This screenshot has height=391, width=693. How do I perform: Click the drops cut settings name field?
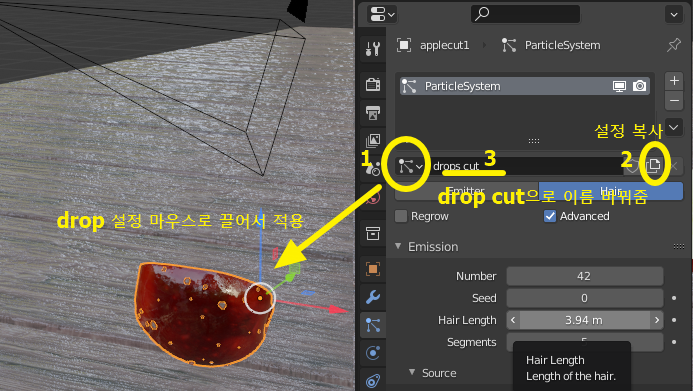[x=525, y=166]
